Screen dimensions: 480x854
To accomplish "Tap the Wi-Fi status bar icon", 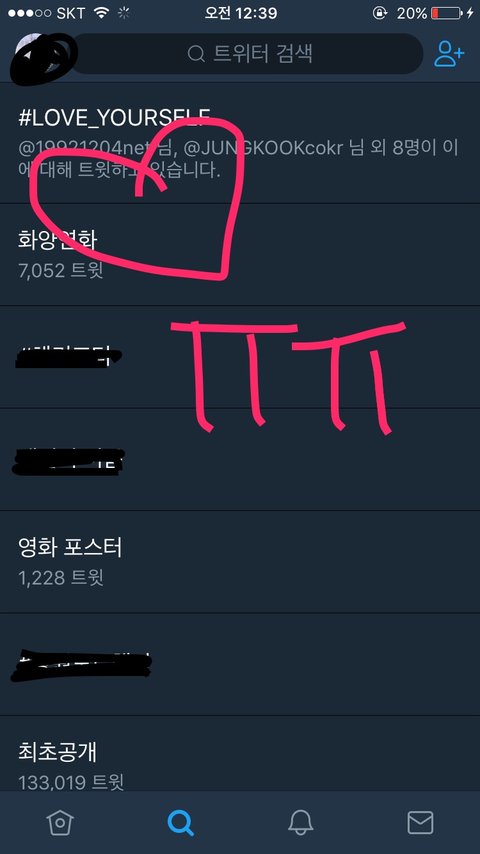I will (101, 13).
